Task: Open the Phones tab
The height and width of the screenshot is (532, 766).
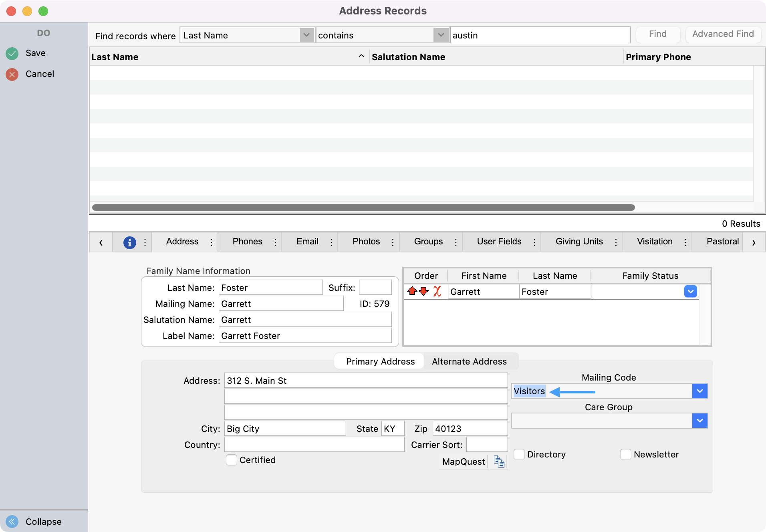Action: (x=247, y=242)
